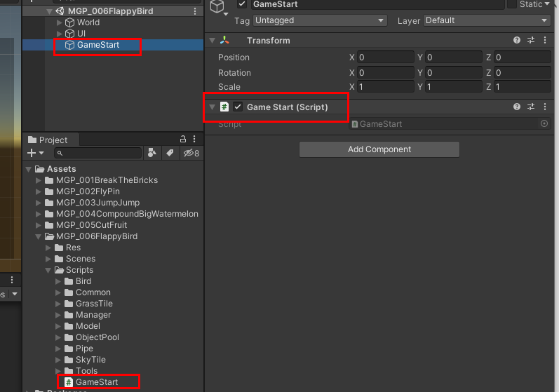Click the script object picker circle

coord(544,123)
